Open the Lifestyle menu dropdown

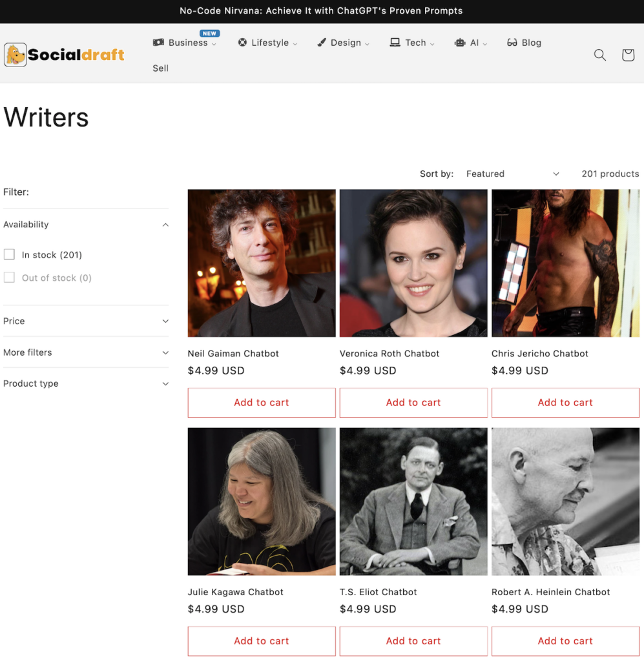[268, 43]
